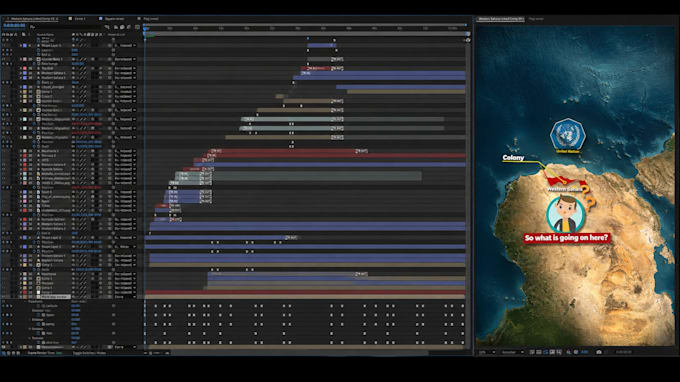Click the United Nations emblem in the viewer
680x382 pixels.
[568, 134]
